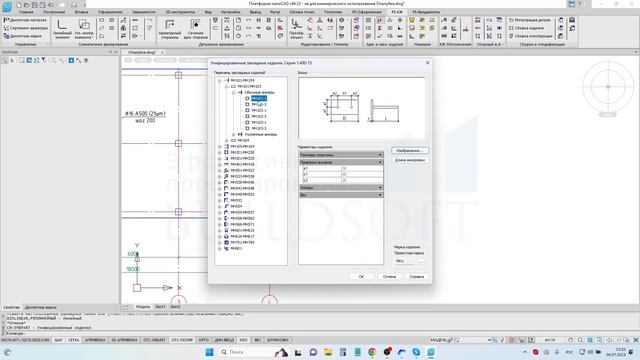Open Skype from the taskbar
640x360 pixels.
click(416, 352)
